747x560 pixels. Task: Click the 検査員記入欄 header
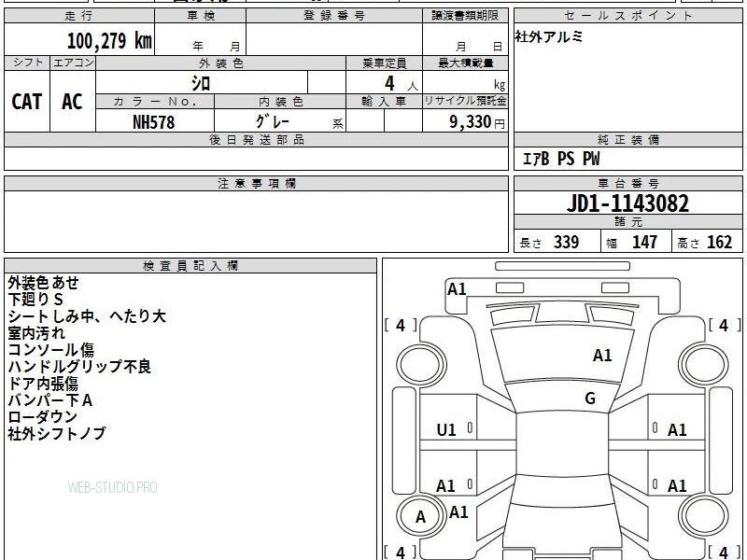pyautogui.click(x=190, y=266)
